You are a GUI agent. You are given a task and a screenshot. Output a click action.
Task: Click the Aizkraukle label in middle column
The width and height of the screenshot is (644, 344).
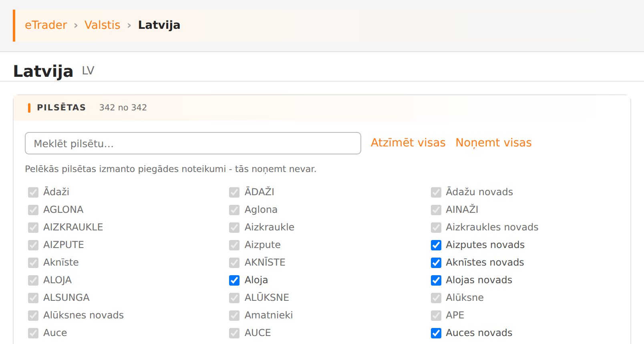(269, 227)
